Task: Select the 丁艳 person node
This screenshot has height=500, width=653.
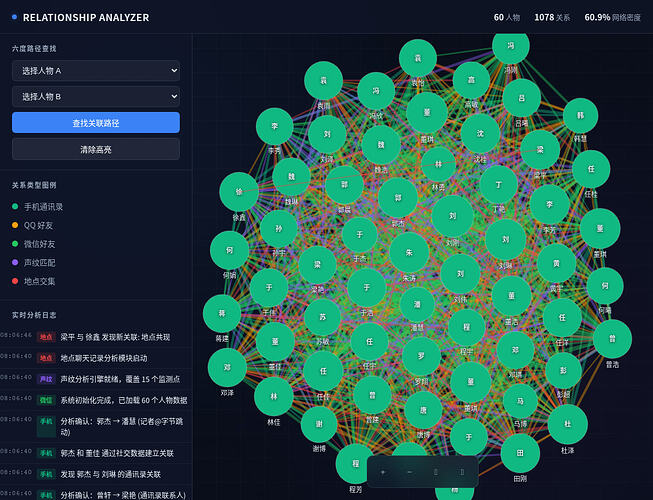Action: point(498,184)
